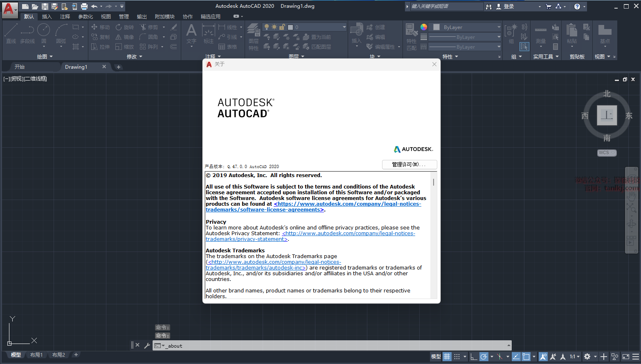The width and height of the screenshot is (641, 364).
Task: Toggle ortho mode in the status bar
Action: coord(474,357)
